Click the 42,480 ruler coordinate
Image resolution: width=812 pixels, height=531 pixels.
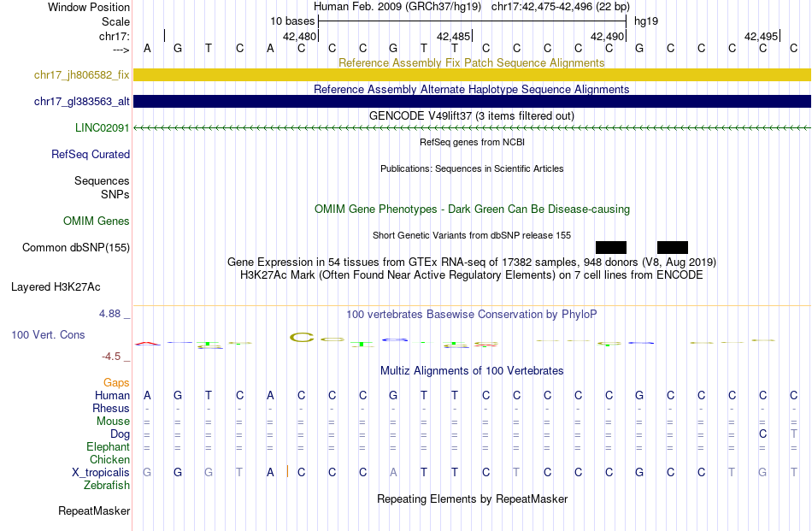299,36
